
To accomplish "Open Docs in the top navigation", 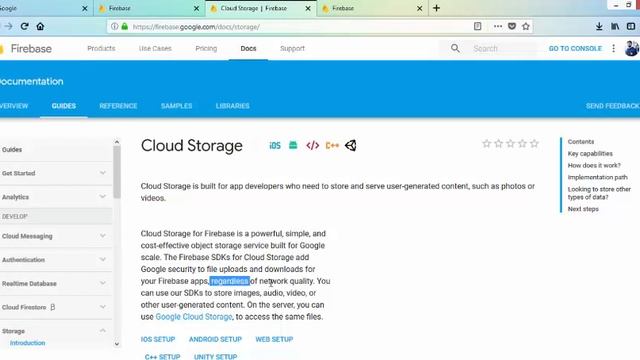I will (x=248, y=48).
